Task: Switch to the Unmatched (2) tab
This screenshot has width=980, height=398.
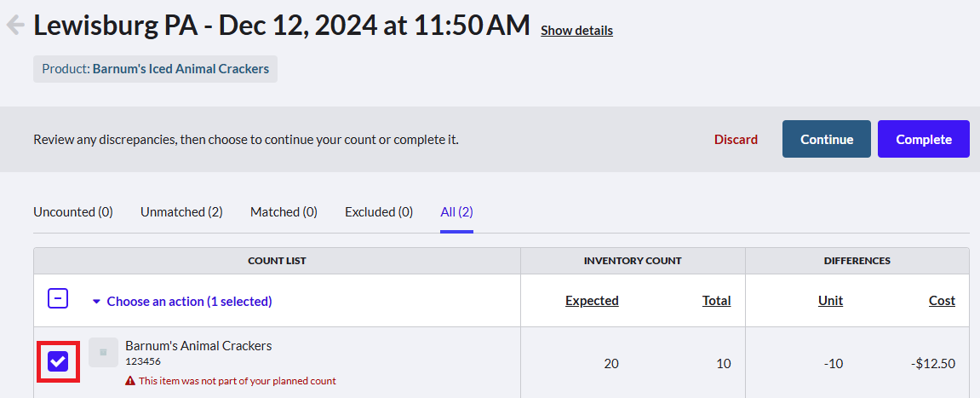Action: point(181,212)
